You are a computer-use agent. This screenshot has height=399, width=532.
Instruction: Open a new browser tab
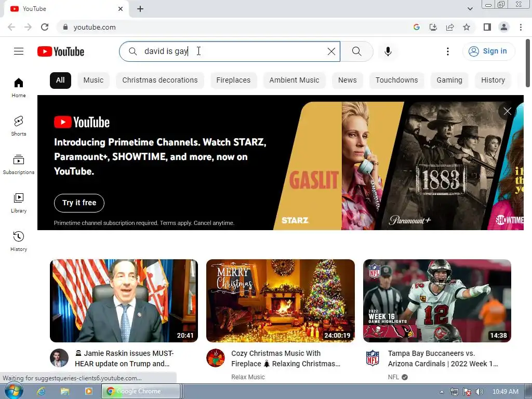point(140,9)
